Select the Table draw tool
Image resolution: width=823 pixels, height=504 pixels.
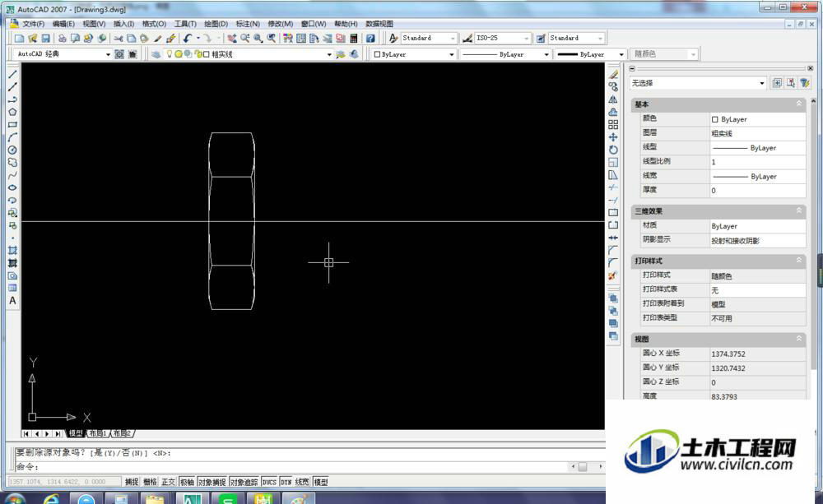(12, 289)
